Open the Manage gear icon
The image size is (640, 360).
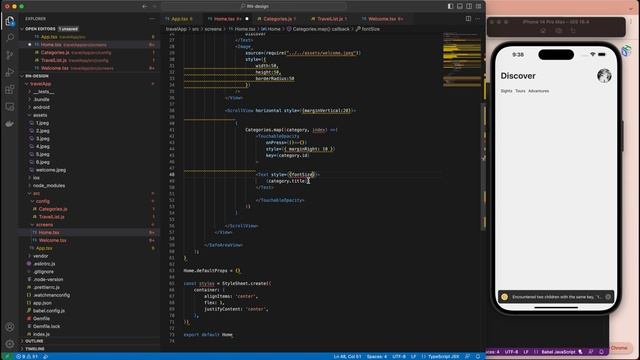click(10, 344)
